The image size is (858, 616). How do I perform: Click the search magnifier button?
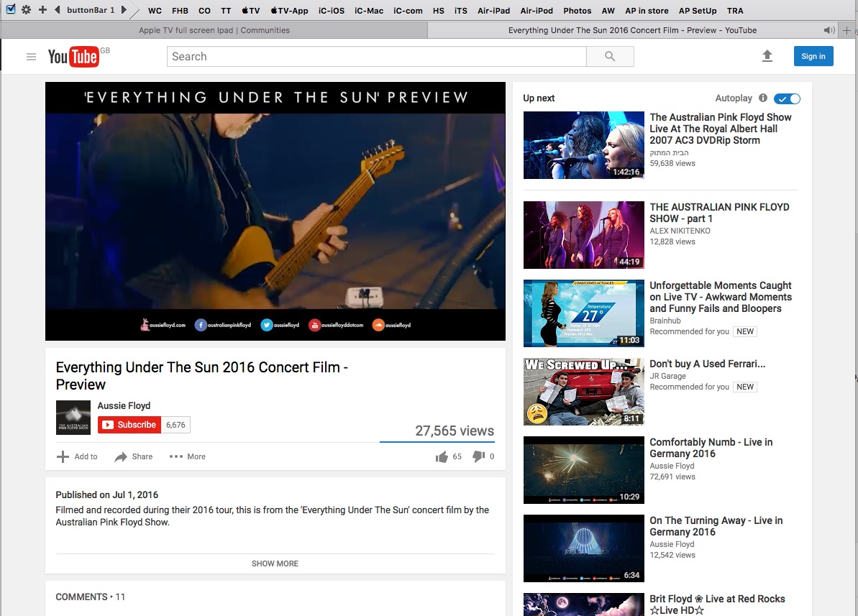610,56
